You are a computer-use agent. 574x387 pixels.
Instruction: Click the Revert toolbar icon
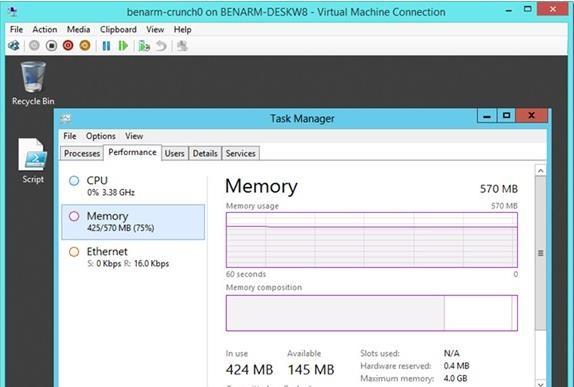tap(161, 46)
